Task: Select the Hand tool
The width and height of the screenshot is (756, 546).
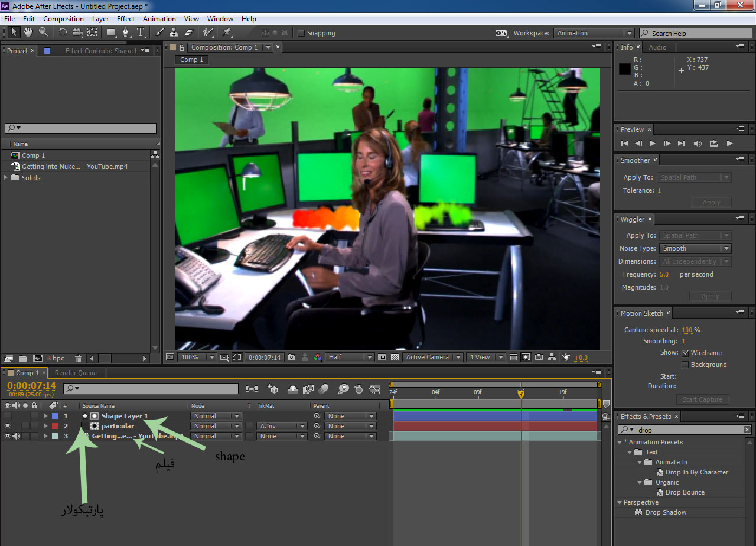Action: (x=28, y=32)
